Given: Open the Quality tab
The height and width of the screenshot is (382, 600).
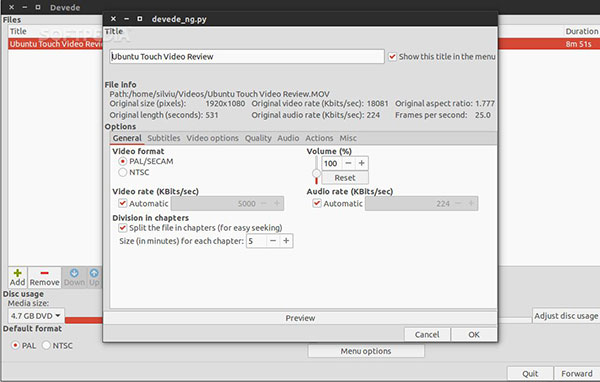Looking at the screenshot, I should pos(258,138).
